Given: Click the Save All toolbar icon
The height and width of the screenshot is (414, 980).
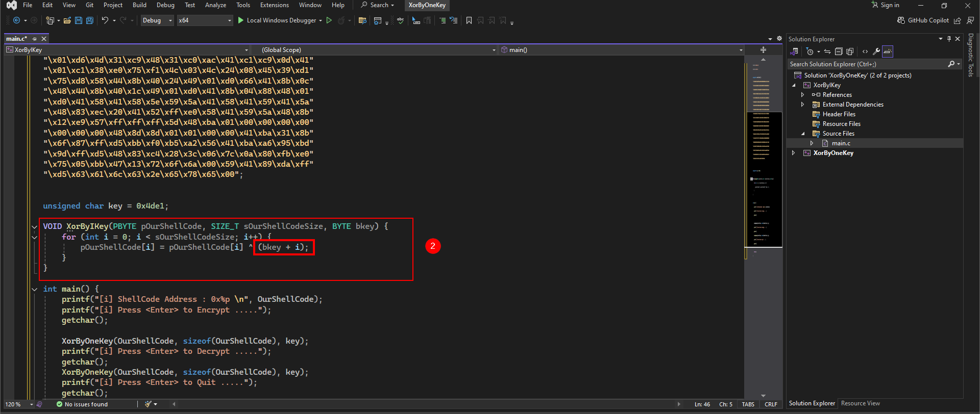Looking at the screenshot, I should pyautogui.click(x=90, y=20).
